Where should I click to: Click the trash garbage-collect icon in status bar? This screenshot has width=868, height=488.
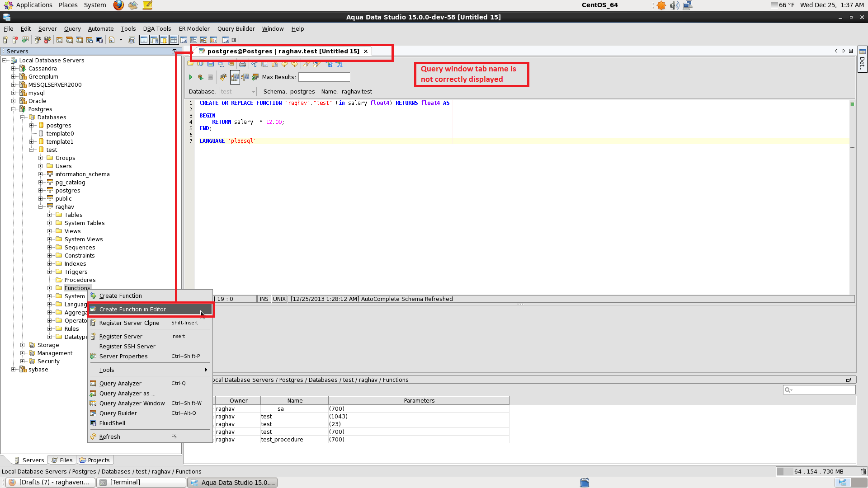coord(863,472)
